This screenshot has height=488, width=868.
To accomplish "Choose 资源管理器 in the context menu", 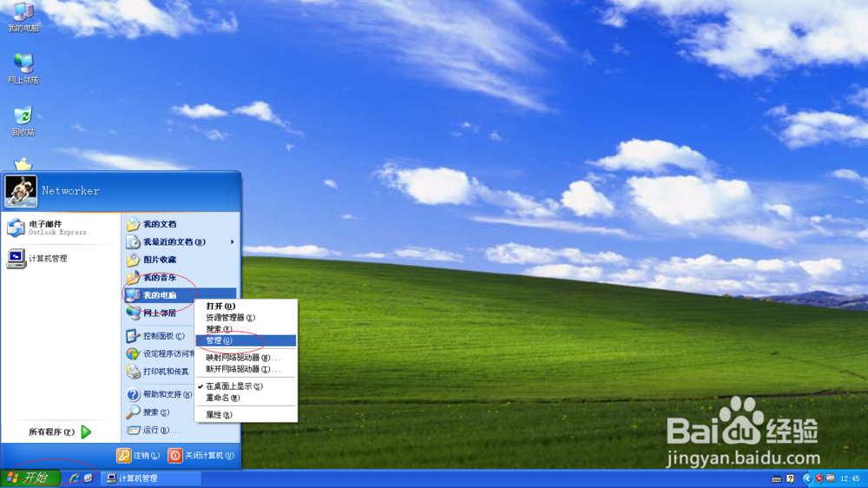I will coord(246,318).
